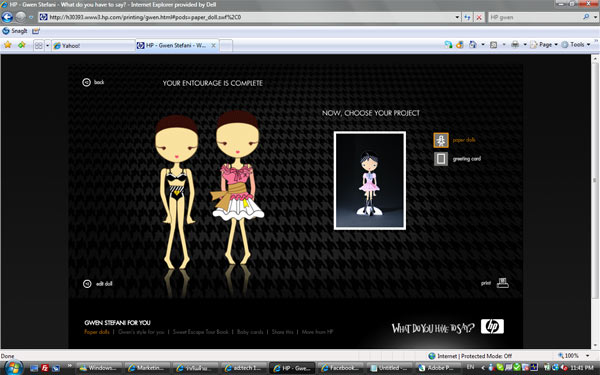The width and height of the screenshot is (600, 375).
Task: Open search provider options dropdown arrow
Action: (x=595, y=17)
